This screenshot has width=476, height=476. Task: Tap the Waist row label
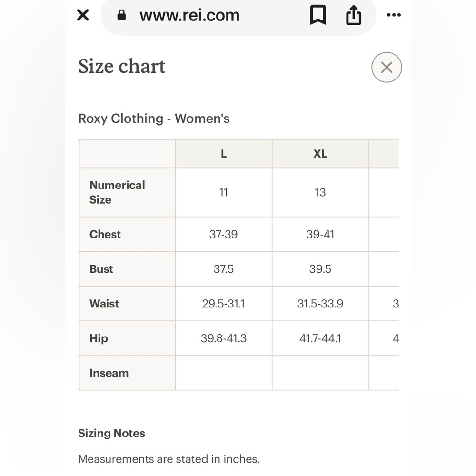coord(104,303)
